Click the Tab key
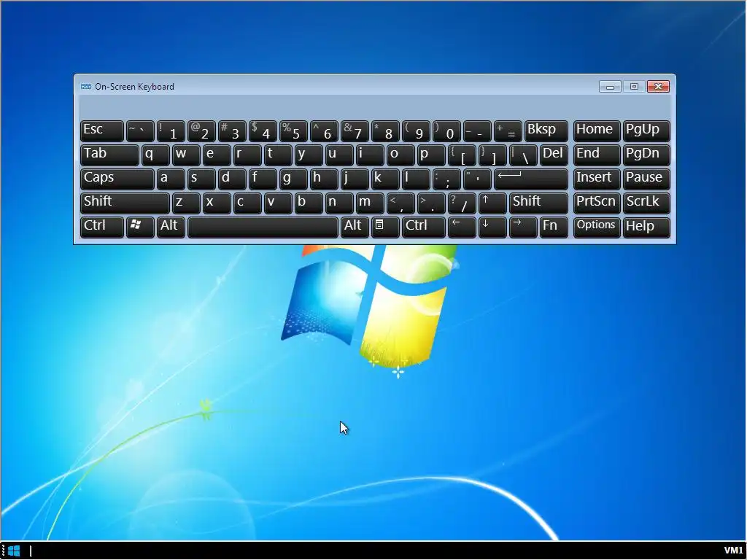Viewport: 747px width, 560px height. (109, 155)
